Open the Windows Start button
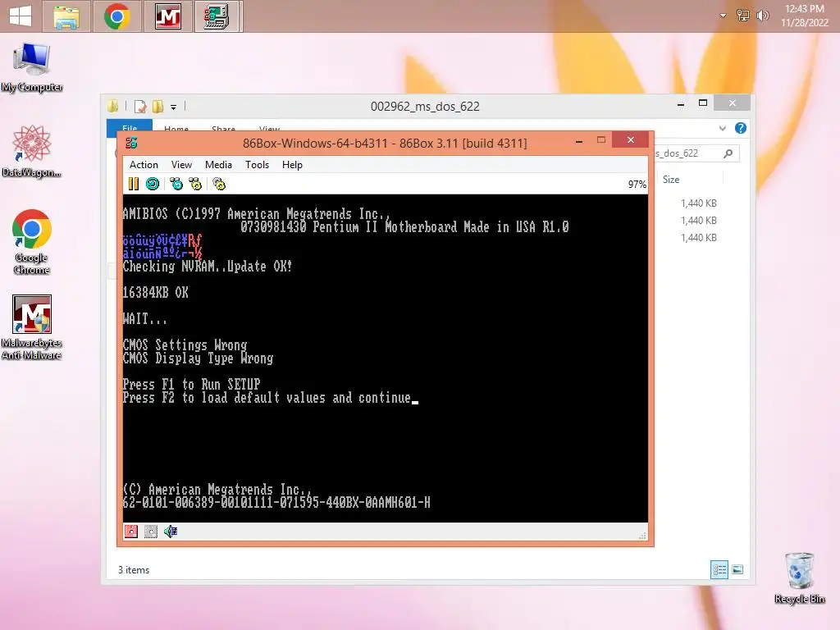Image resolution: width=840 pixels, height=630 pixels. pos(21,16)
